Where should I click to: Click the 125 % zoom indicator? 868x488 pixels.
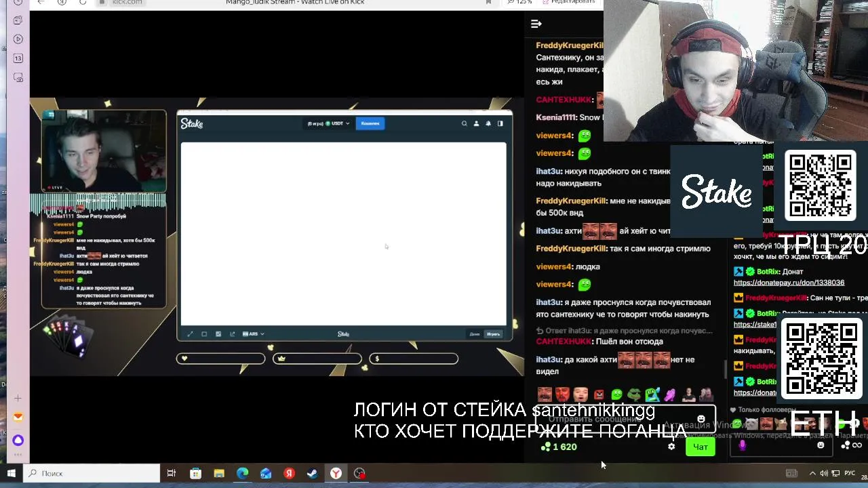519,2
